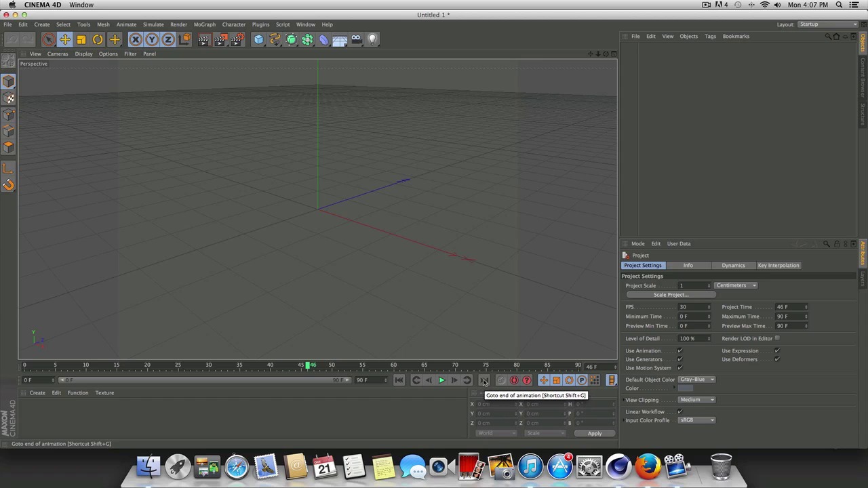Enable Render LOD in Editor checkbox

pyautogui.click(x=777, y=338)
